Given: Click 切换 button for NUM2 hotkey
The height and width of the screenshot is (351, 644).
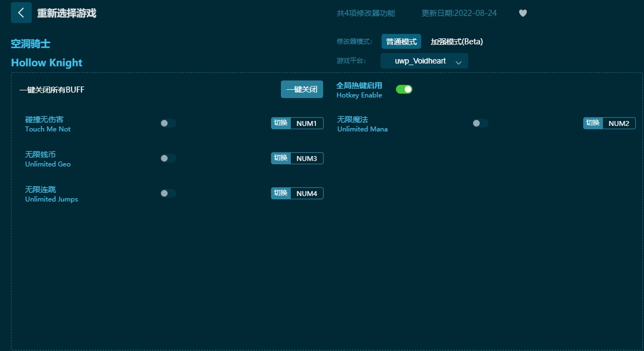Looking at the screenshot, I should click(593, 123).
